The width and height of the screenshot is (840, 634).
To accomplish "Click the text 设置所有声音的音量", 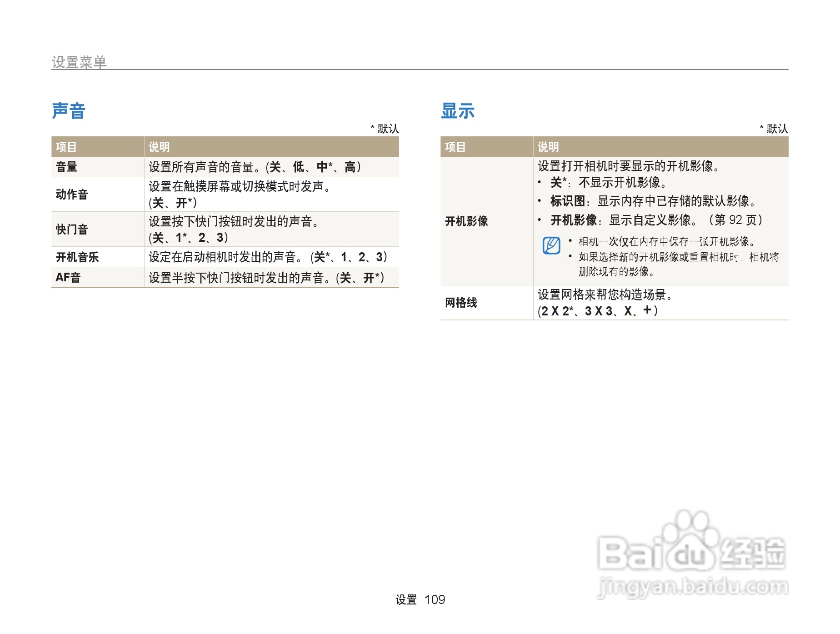I will (205, 167).
